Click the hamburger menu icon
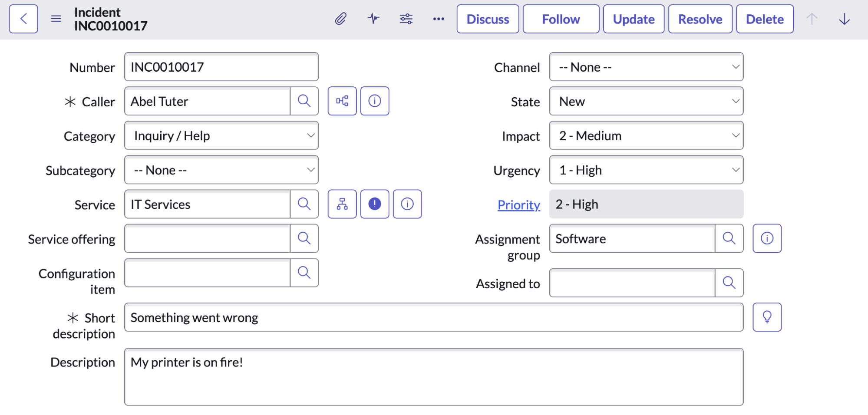Viewport: 868px width, 415px height. [56, 19]
